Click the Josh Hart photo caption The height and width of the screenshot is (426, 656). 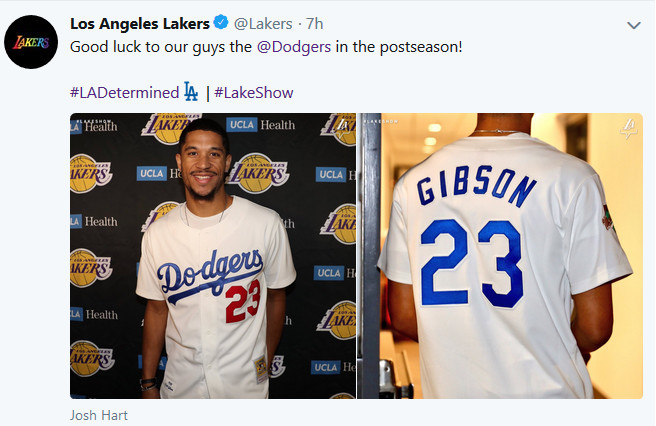tap(98, 415)
